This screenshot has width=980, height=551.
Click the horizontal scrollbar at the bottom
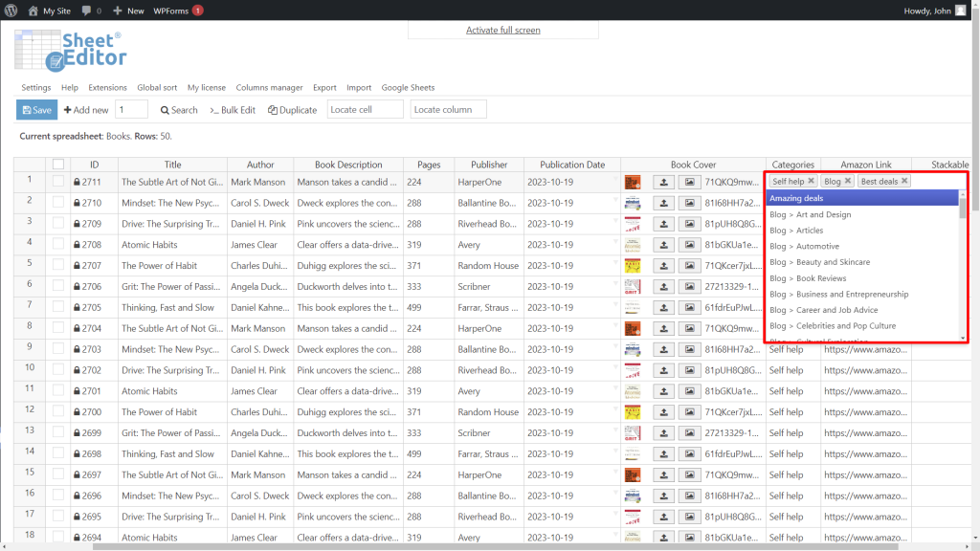(x=495, y=546)
